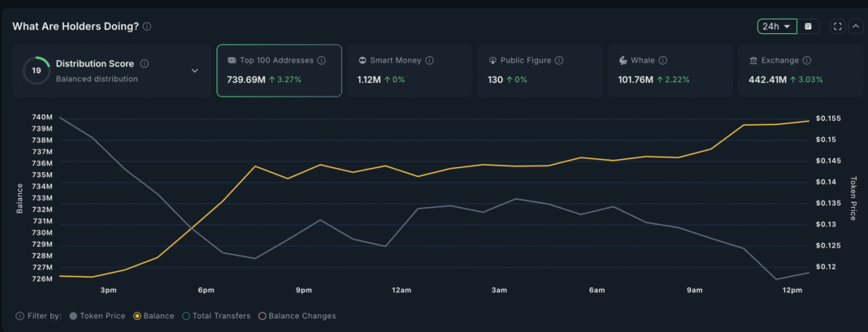868x332 pixels.
Task: Open the 24h time range dropdown
Action: click(776, 26)
